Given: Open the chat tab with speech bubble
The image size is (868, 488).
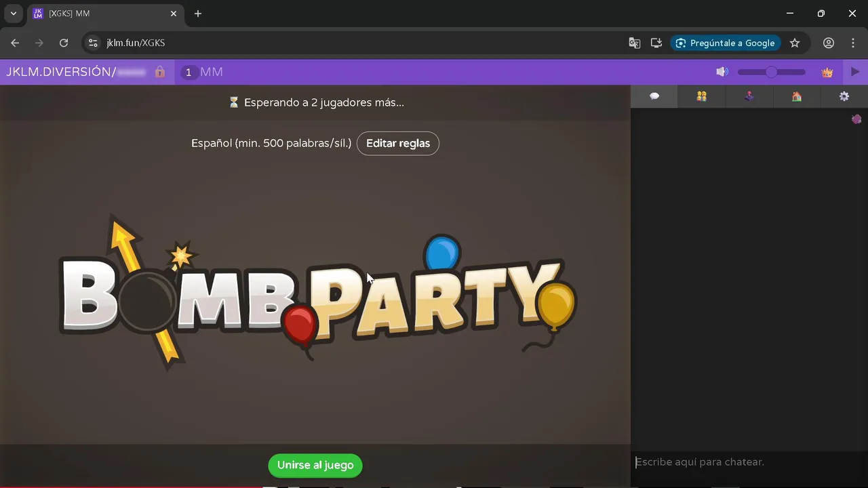Looking at the screenshot, I should point(654,96).
